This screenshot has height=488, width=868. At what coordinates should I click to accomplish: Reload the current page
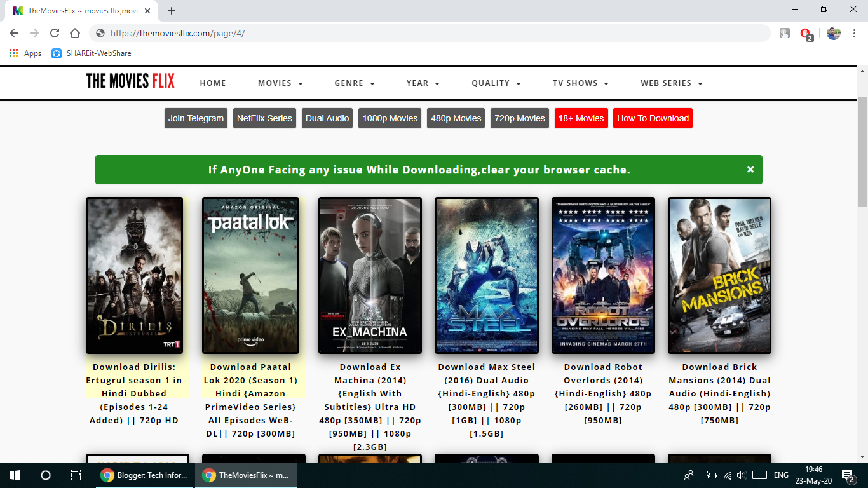pos(55,33)
